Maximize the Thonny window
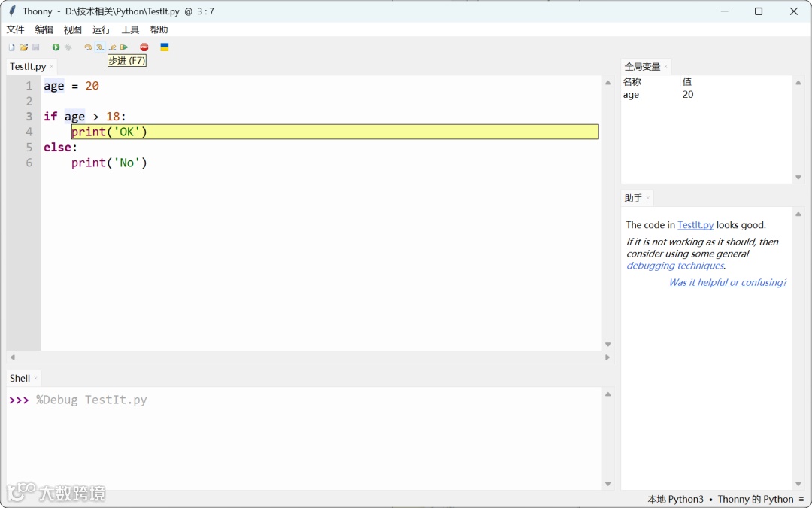Screen dimensions: 812x508 pyautogui.click(x=759, y=11)
